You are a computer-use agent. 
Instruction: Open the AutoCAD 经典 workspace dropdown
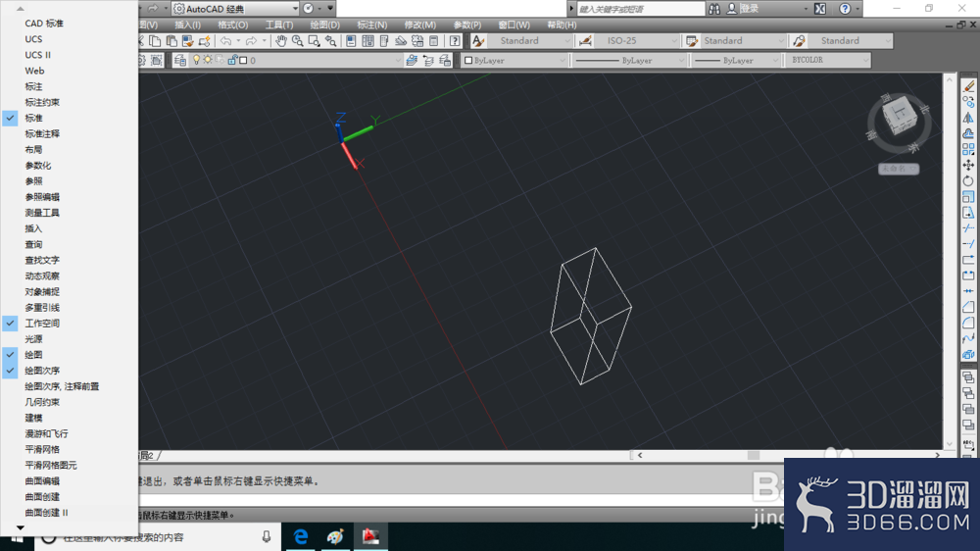coord(235,9)
